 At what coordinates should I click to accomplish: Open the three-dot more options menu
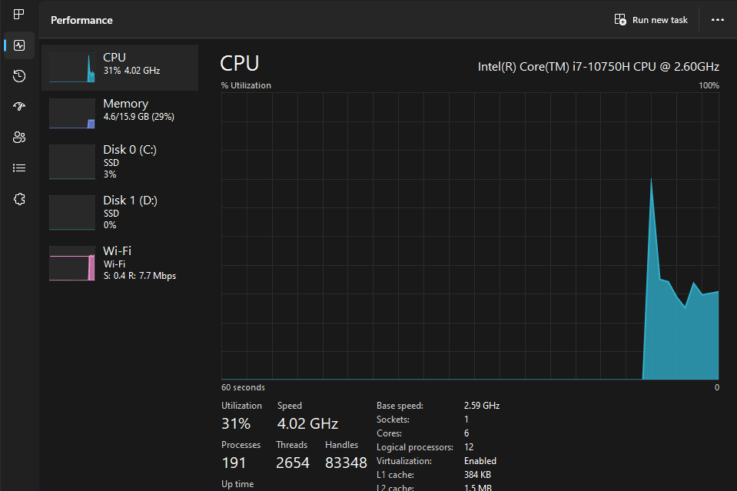[717, 20]
